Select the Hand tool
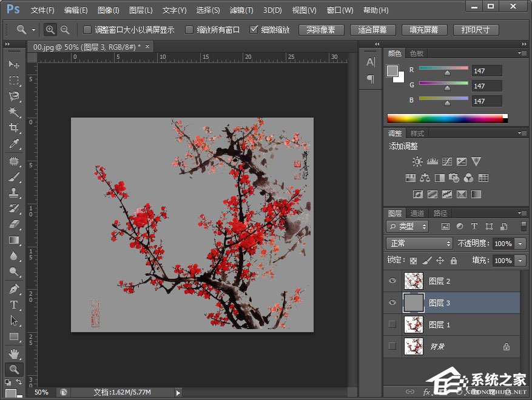532x400 pixels. point(14,353)
